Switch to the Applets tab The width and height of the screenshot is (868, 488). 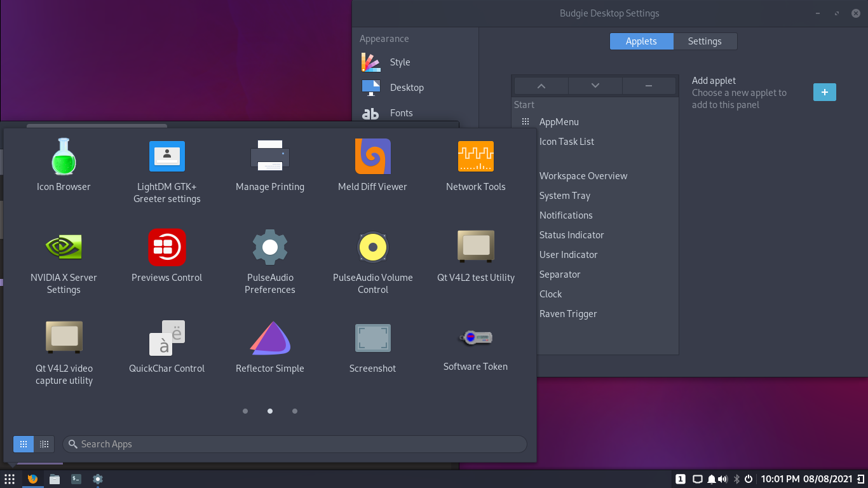point(641,41)
